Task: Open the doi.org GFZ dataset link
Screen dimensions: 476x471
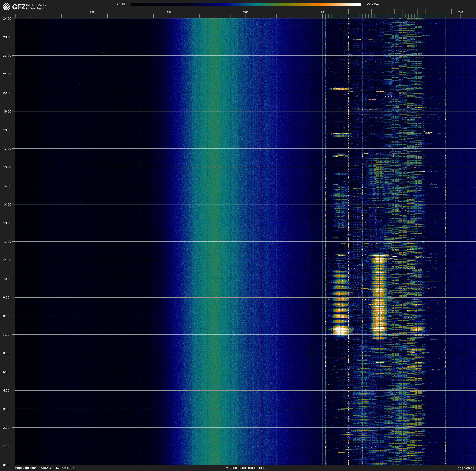Action: pyautogui.click(x=45, y=468)
